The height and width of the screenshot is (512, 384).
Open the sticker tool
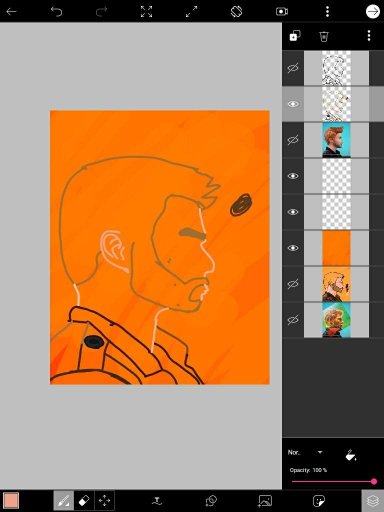(319, 501)
